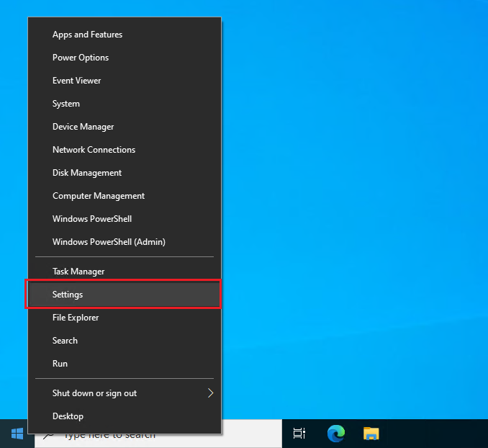Start Windows PowerShell (Admin)
This screenshot has width=488, height=448.
pyautogui.click(x=109, y=242)
